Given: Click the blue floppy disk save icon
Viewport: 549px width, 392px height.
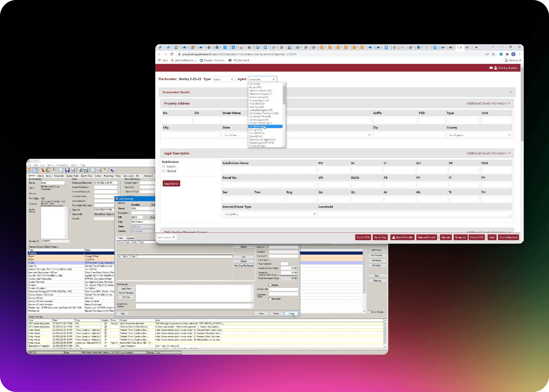Looking at the screenshot, I should click(x=67, y=170).
